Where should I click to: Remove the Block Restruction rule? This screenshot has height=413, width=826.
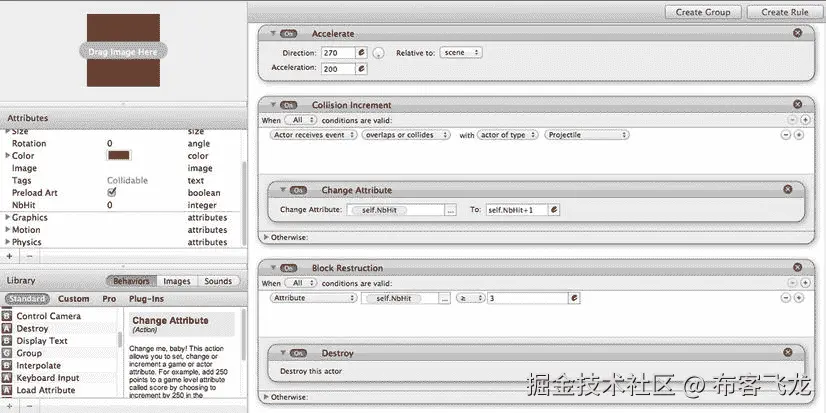(798, 267)
